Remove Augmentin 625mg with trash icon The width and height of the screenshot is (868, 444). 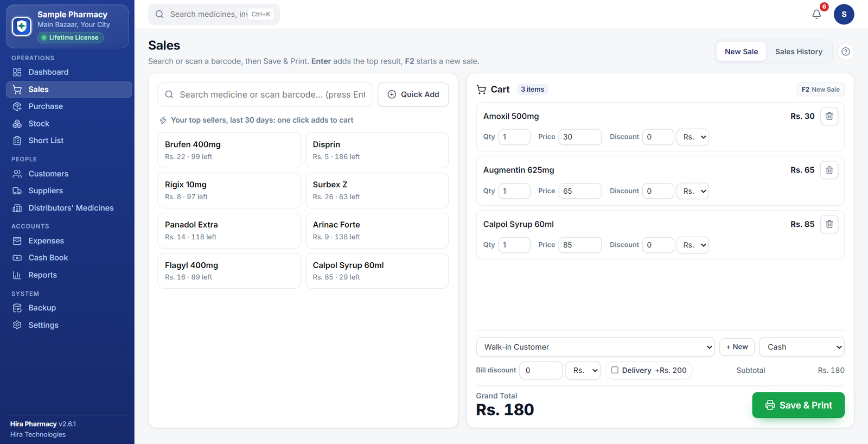(x=829, y=170)
